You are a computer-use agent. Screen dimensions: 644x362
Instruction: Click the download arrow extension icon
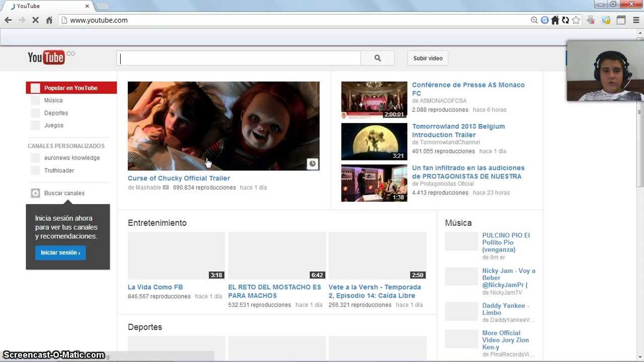click(591, 20)
